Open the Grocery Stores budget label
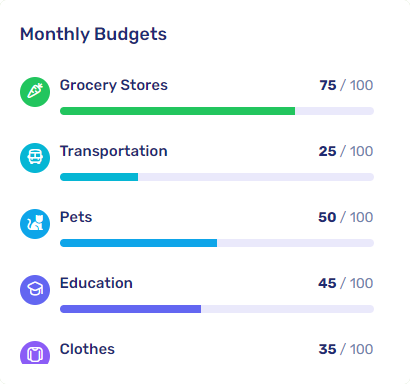Image resolution: width=410 pixels, height=384 pixels. 114,85
